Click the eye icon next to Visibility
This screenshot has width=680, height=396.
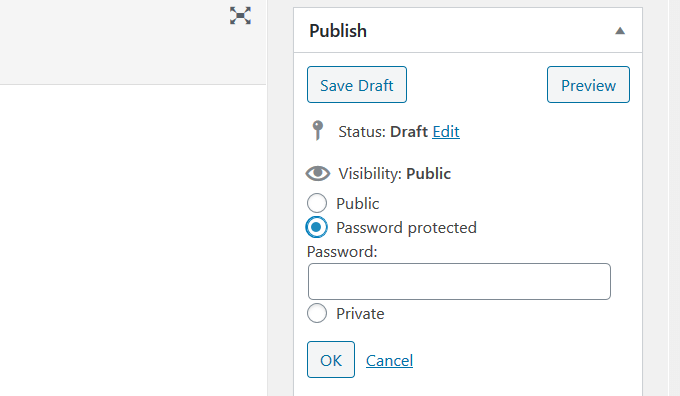pos(318,173)
